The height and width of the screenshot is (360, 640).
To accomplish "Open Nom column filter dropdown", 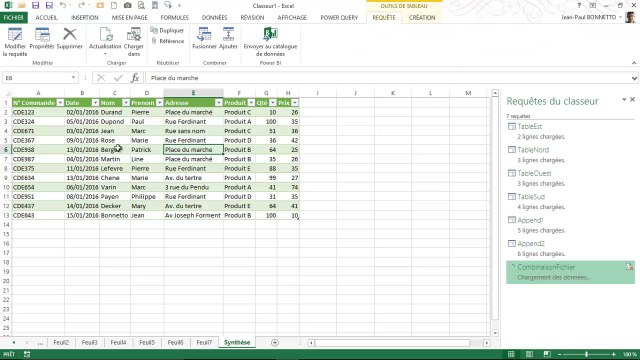I will click(x=126, y=103).
